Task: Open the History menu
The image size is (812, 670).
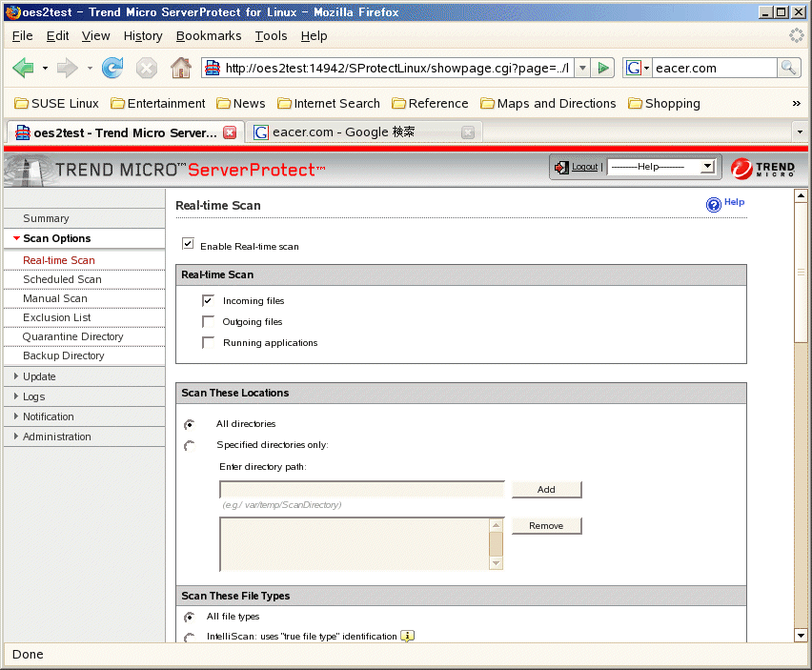Action: point(143,35)
